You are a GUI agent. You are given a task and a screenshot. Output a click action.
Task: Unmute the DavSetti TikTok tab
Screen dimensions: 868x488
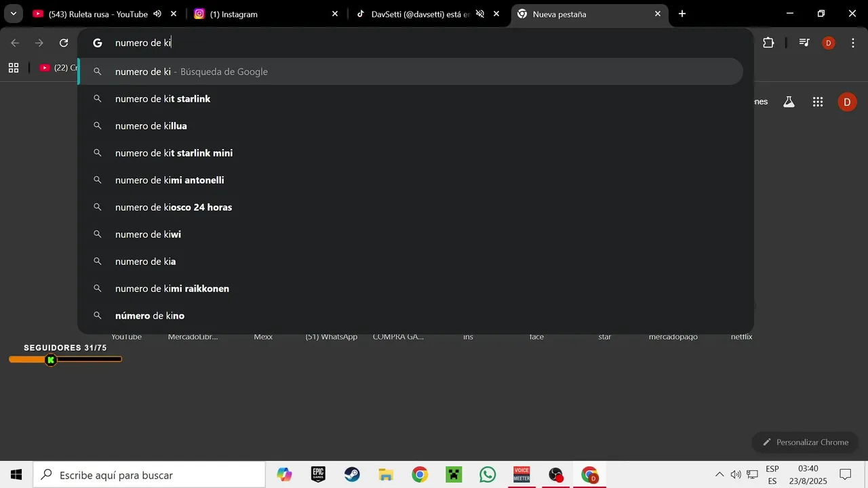coord(480,14)
